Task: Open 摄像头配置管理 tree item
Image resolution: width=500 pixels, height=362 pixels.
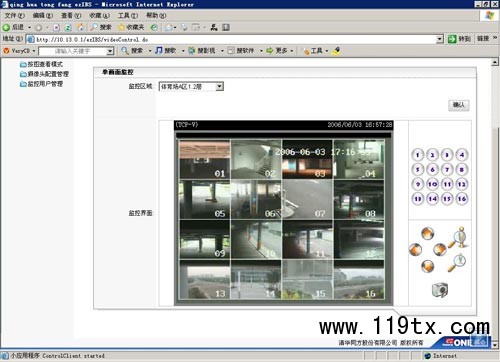Action: pyautogui.click(x=44, y=74)
